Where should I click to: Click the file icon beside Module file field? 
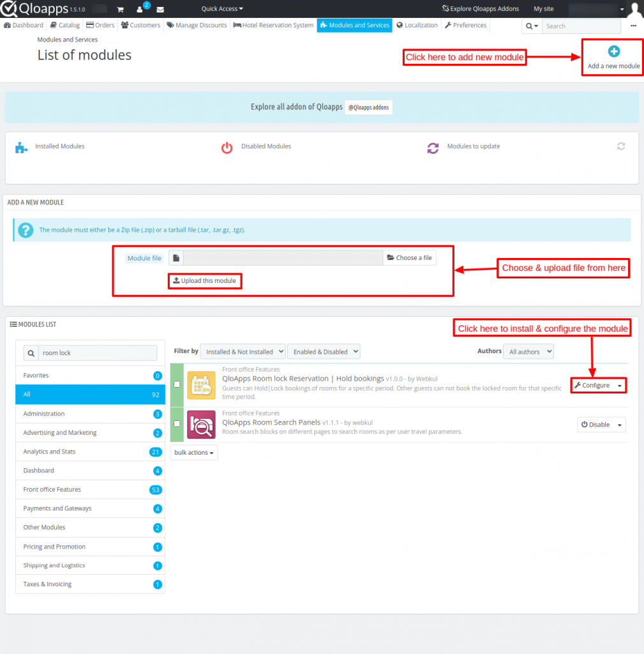click(176, 258)
